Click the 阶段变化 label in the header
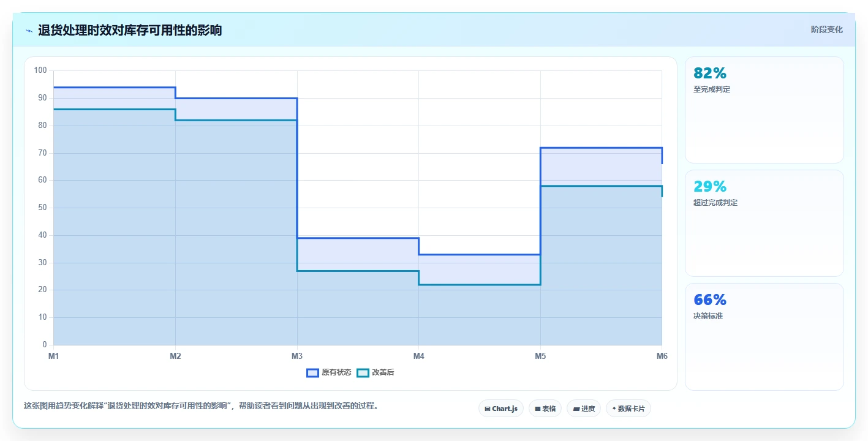Image resolution: width=868 pixels, height=441 pixels. click(x=826, y=29)
